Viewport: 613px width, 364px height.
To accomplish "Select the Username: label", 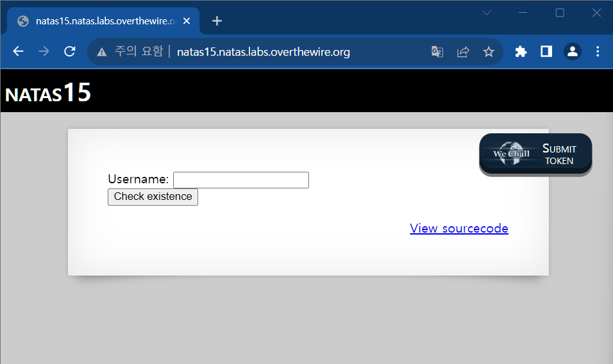I will pyautogui.click(x=139, y=179).
